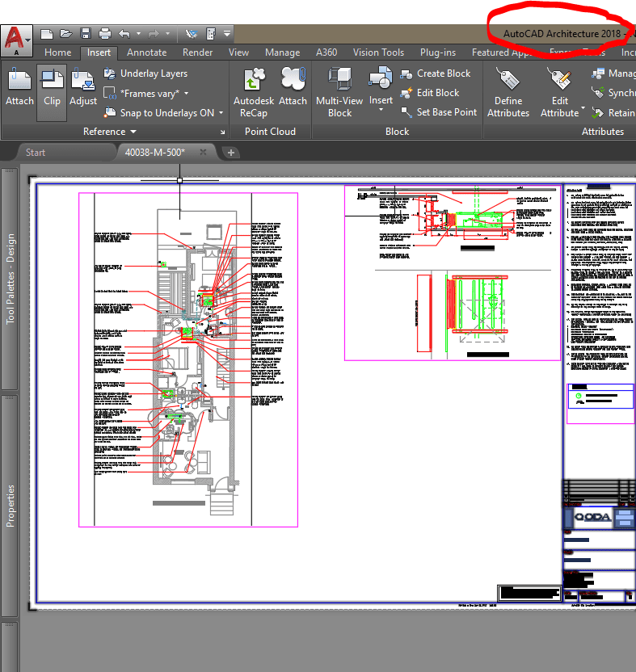Image resolution: width=636 pixels, height=672 pixels.
Task: Select the floor plan viewport
Action: (188, 359)
